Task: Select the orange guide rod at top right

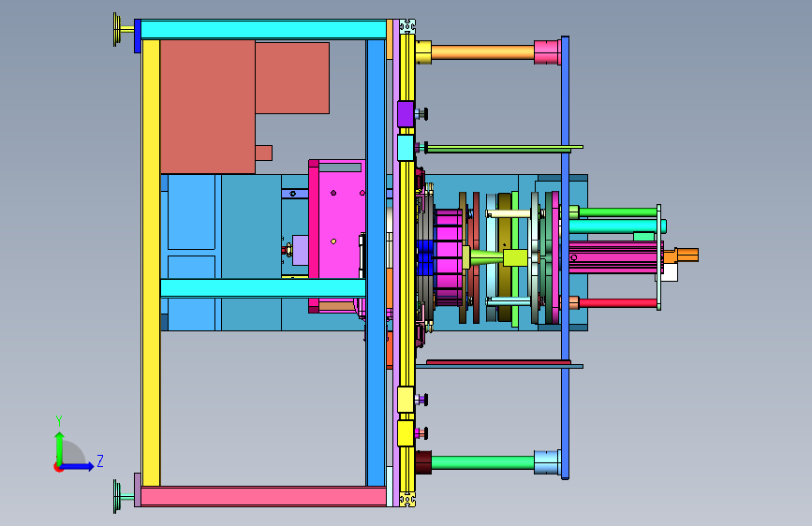Action: [482, 51]
